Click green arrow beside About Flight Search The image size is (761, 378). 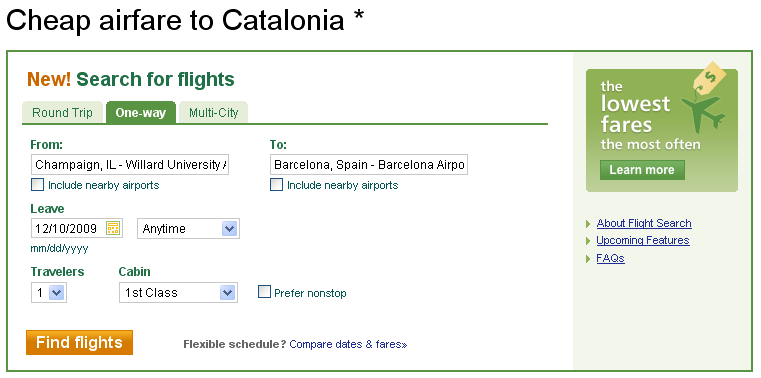point(588,224)
